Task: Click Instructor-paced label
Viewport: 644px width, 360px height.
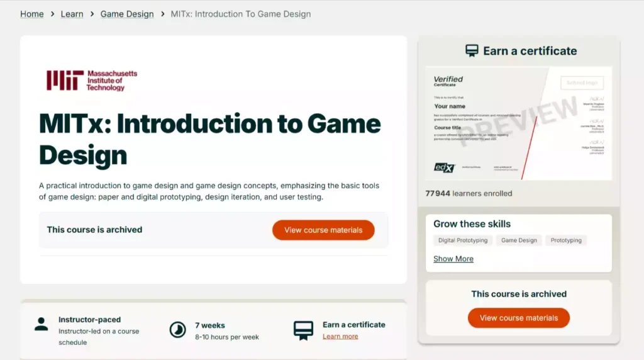Action: tap(89, 320)
